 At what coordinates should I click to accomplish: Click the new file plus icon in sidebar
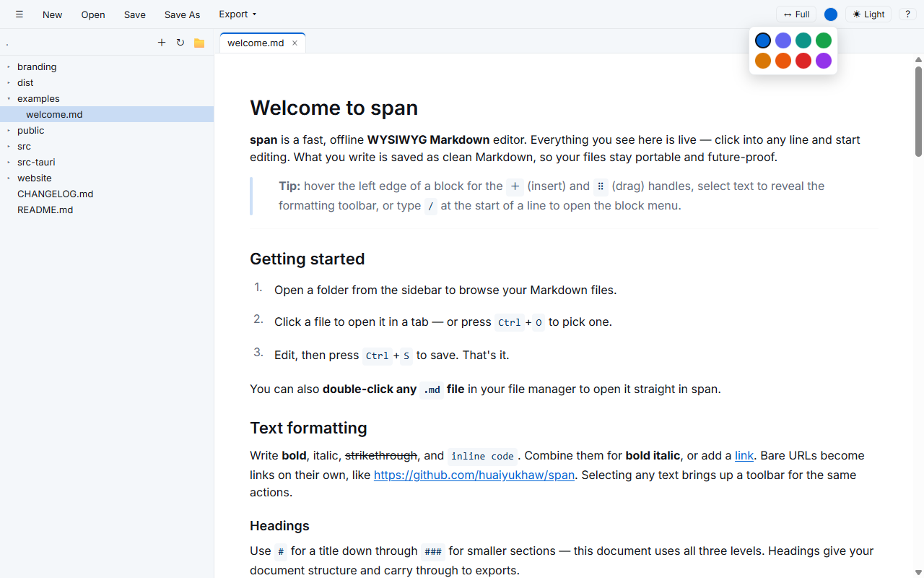click(x=162, y=43)
